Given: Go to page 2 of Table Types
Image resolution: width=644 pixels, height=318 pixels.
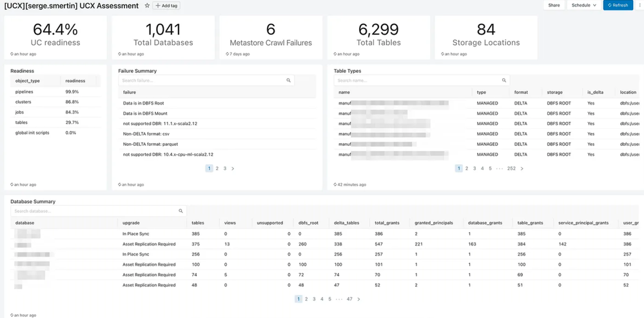Looking at the screenshot, I should pyautogui.click(x=467, y=168).
